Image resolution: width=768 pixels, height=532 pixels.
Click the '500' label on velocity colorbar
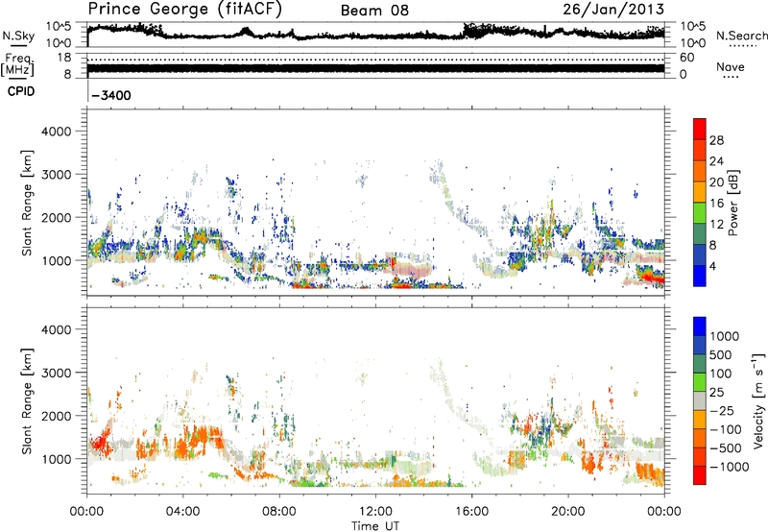coord(721,355)
